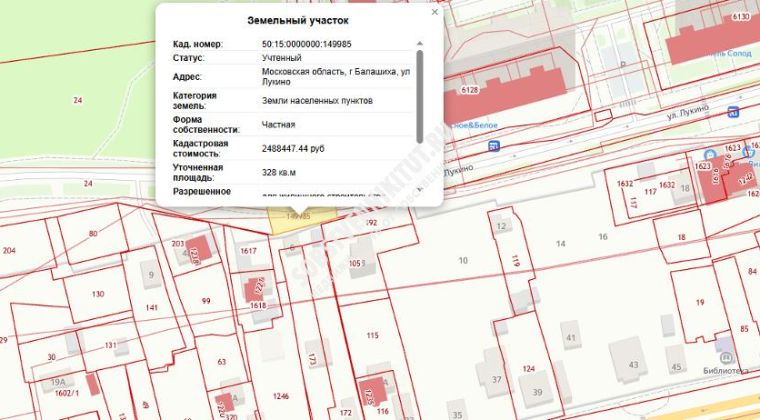The image size is (760, 420).
Task: Click gray building 39 on the map
Action: pos(537,390)
